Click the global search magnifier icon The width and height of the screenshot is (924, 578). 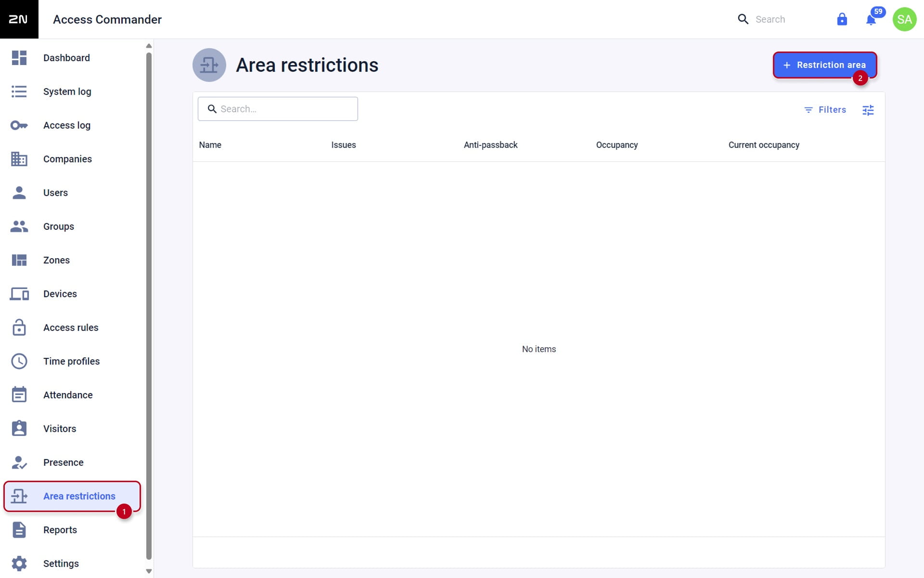click(x=743, y=19)
